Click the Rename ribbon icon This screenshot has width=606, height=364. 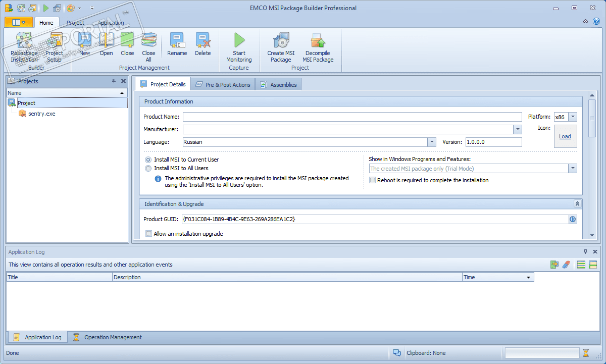click(x=177, y=44)
